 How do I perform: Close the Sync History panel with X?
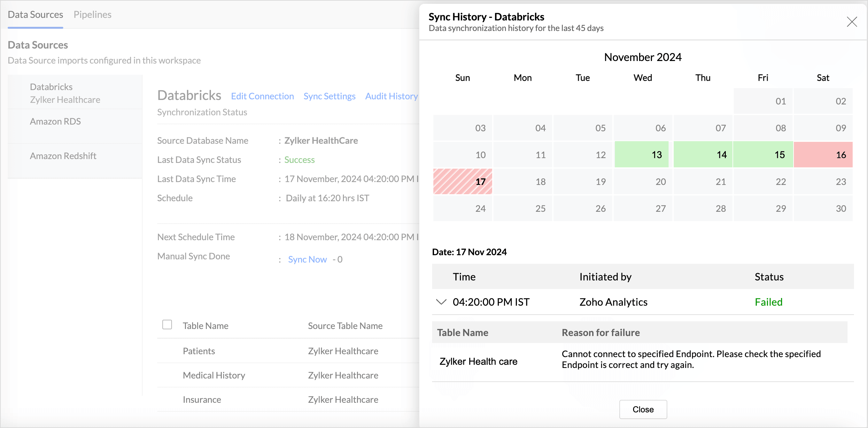pos(851,22)
